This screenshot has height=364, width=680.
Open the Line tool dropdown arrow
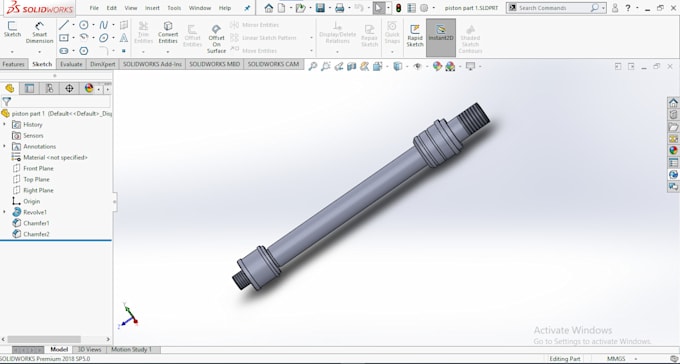(x=73, y=25)
